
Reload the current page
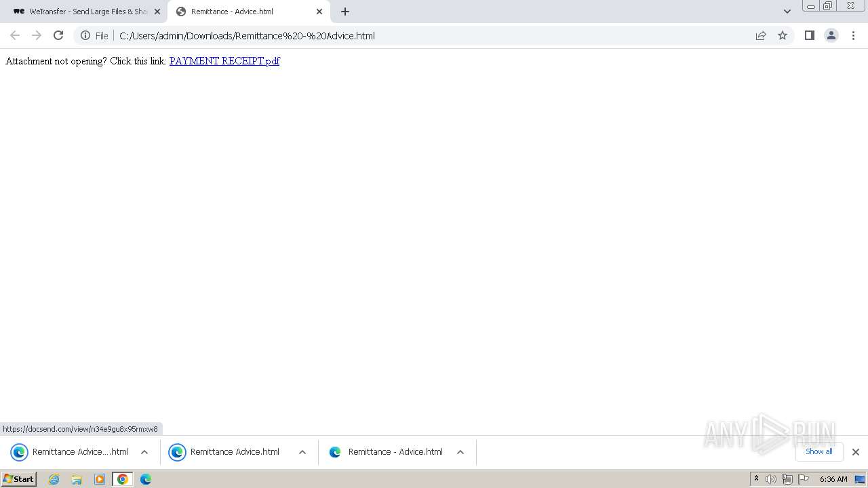tap(58, 36)
